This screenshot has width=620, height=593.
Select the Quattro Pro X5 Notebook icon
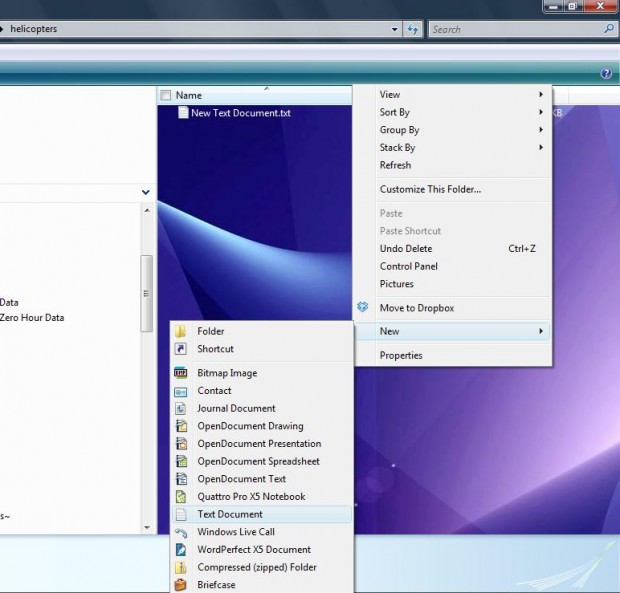(x=181, y=497)
